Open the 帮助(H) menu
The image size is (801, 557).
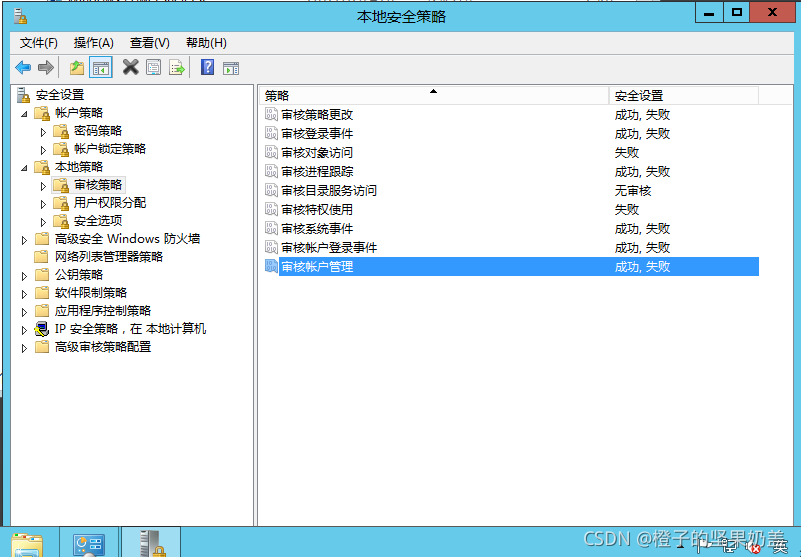pyautogui.click(x=206, y=43)
